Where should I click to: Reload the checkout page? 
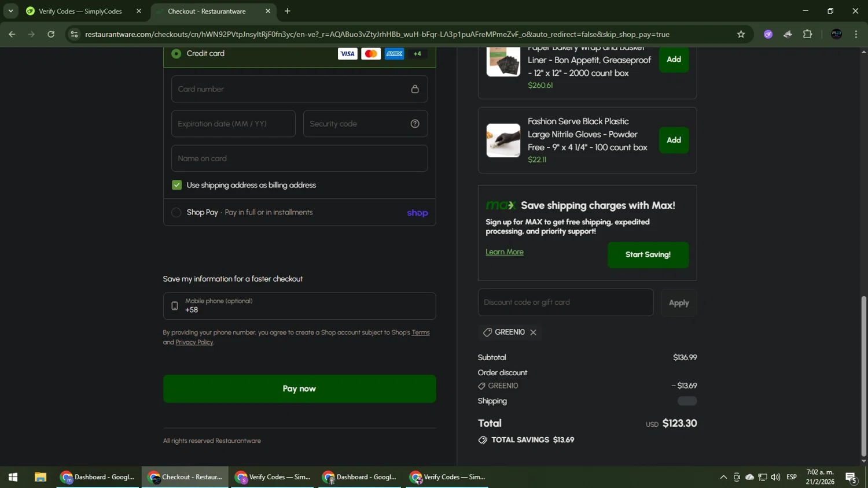point(51,34)
